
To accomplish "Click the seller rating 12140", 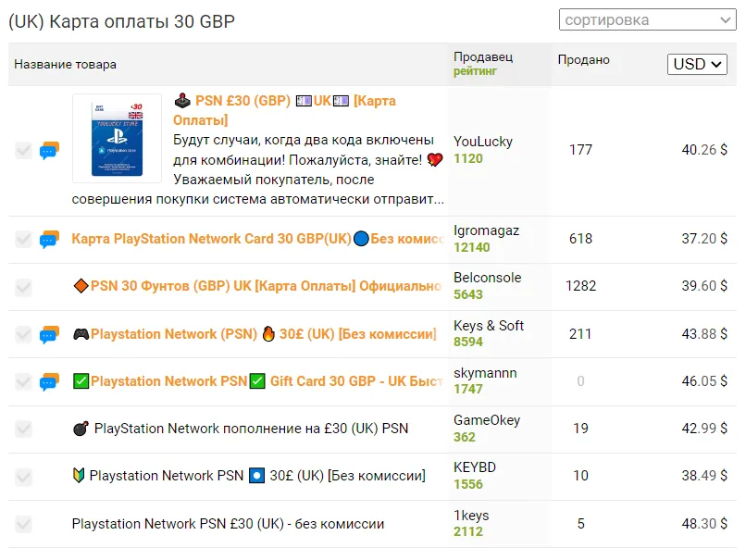I will 471,247.
